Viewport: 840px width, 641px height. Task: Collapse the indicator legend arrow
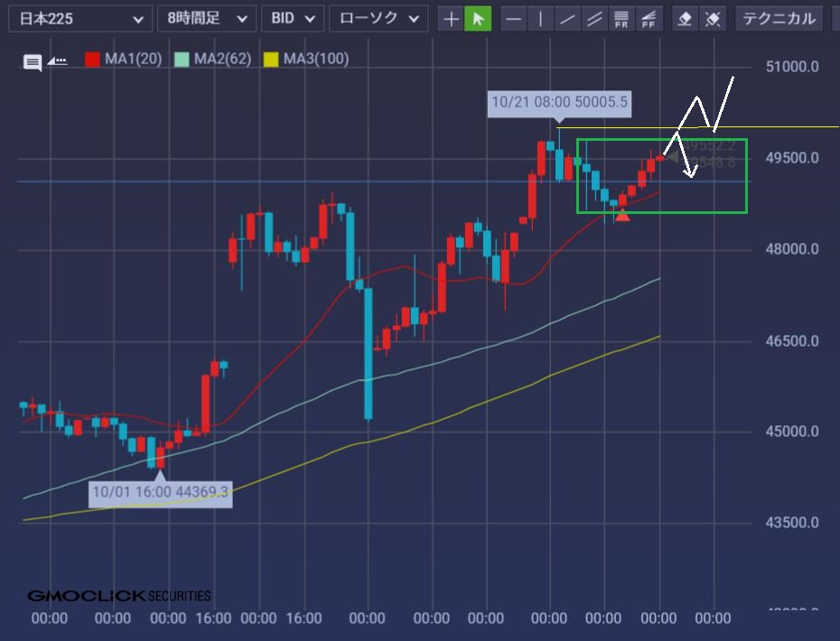click(x=57, y=60)
